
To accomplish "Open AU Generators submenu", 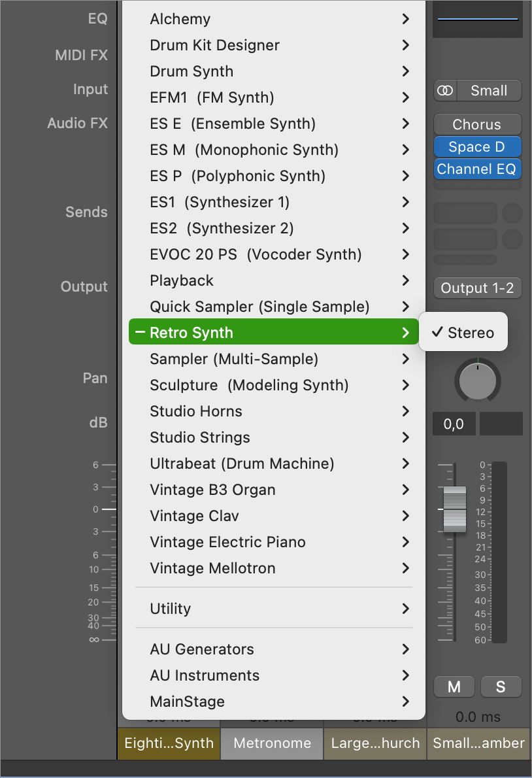I will coord(274,649).
